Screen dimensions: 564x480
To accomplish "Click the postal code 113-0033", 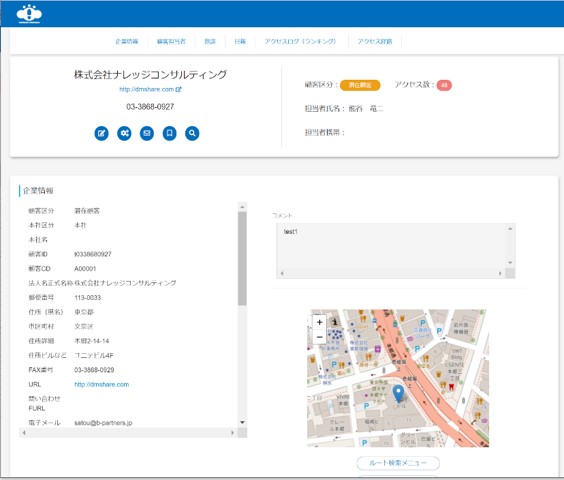I will (x=87, y=298).
